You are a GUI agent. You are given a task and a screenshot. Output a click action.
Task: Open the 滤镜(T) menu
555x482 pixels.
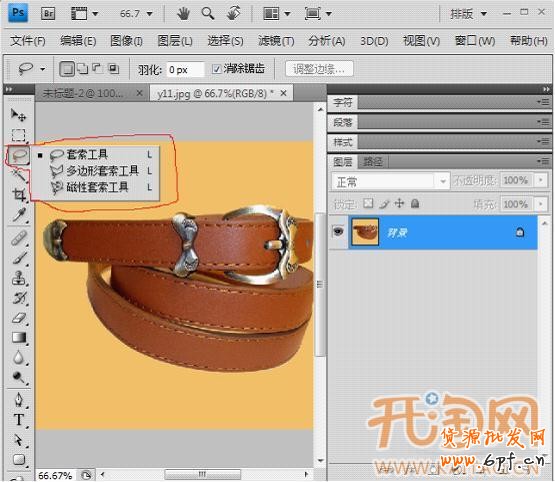tap(276, 41)
